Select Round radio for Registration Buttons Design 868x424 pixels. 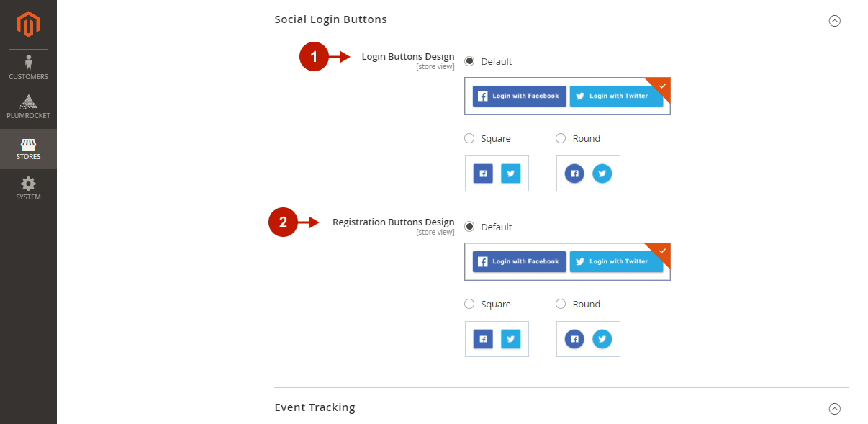click(x=561, y=304)
